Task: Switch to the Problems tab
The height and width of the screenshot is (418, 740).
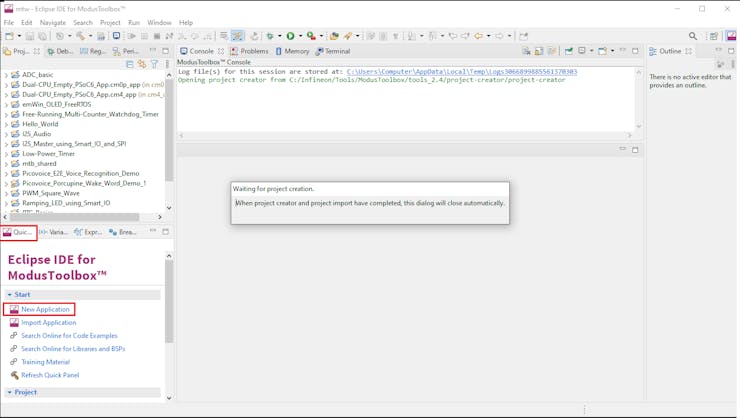Action: coord(250,51)
